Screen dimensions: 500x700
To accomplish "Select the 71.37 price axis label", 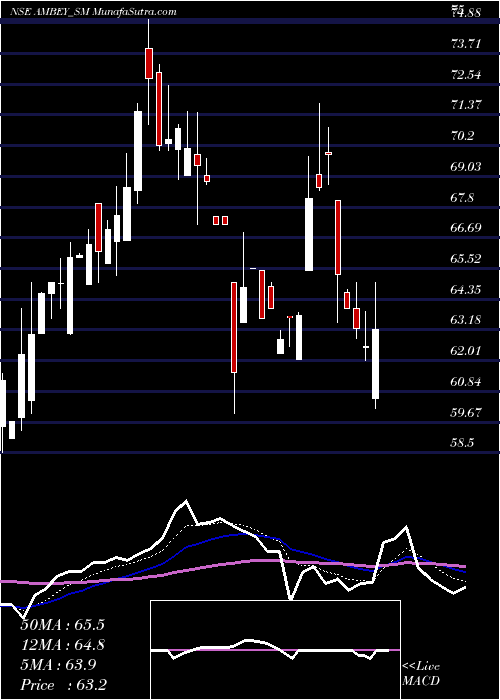I will point(467,104).
